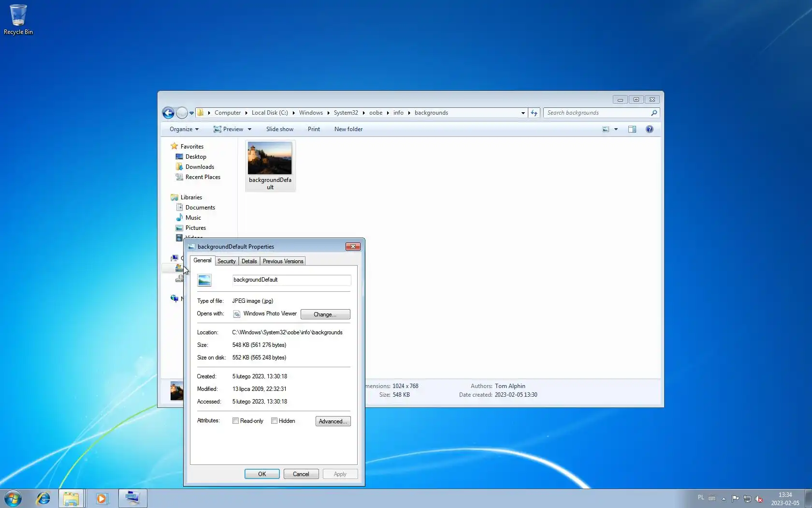Open the Previous Versions tab
Viewport: 812px width, 508px height.
click(x=283, y=261)
